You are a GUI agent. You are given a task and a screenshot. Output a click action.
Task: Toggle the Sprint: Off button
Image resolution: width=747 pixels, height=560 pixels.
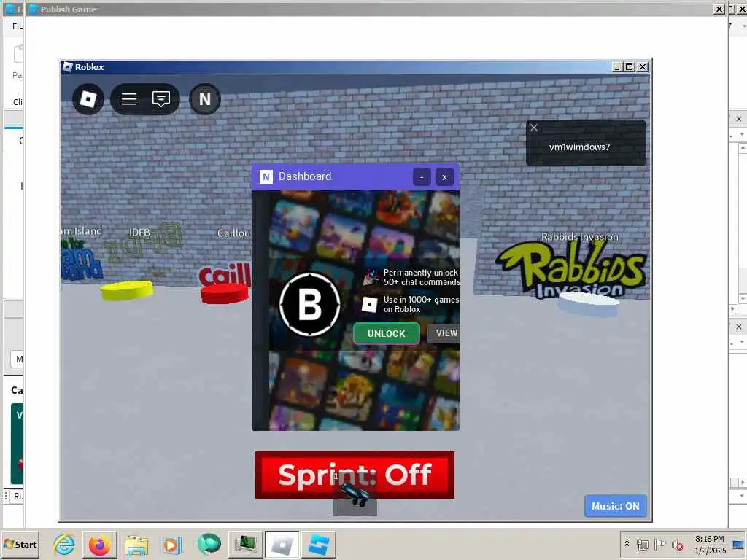[x=355, y=475]
